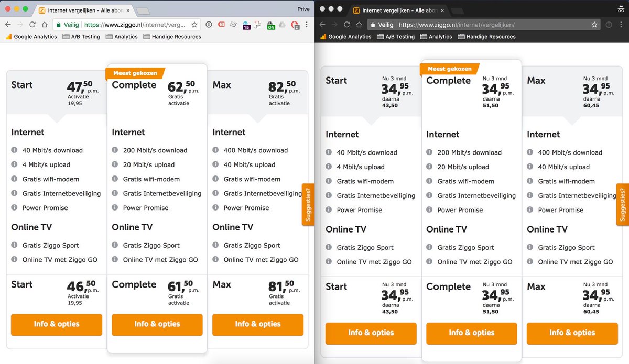Screen dimensions: 629x364
Task: Click the bookmark star in the incognito window
Action: click(594, 24)
